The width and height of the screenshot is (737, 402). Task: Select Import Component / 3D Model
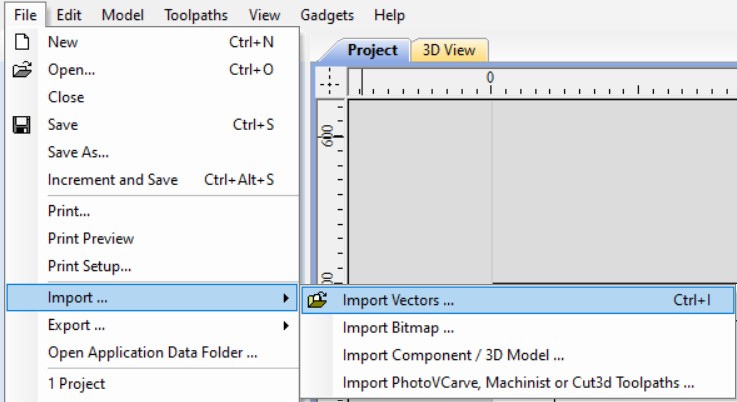453,355
